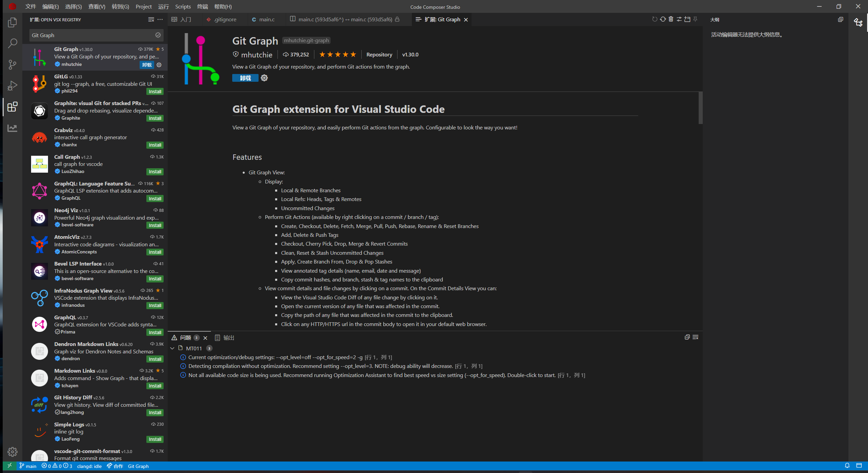Open the Run and Debug view
The width and height of the screenshot is (868, 473).
click(x=13, y=86)
